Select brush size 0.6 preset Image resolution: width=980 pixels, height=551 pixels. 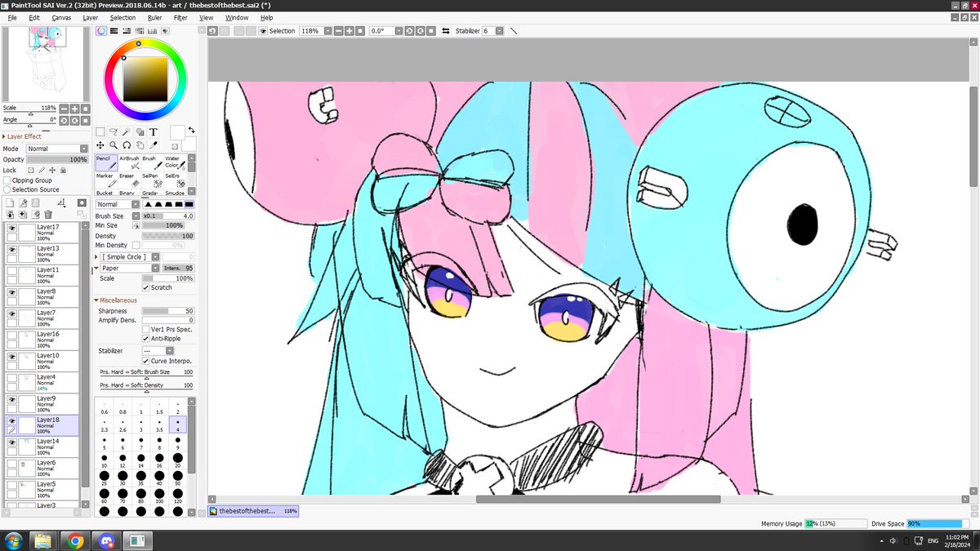(x=105, y=407)
